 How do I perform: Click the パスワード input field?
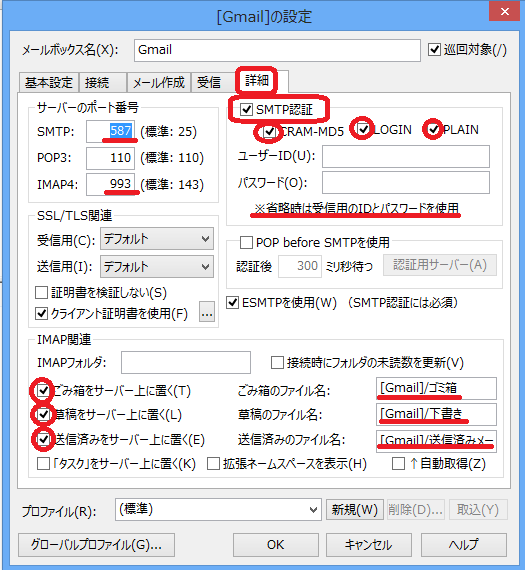pos(406,182)
